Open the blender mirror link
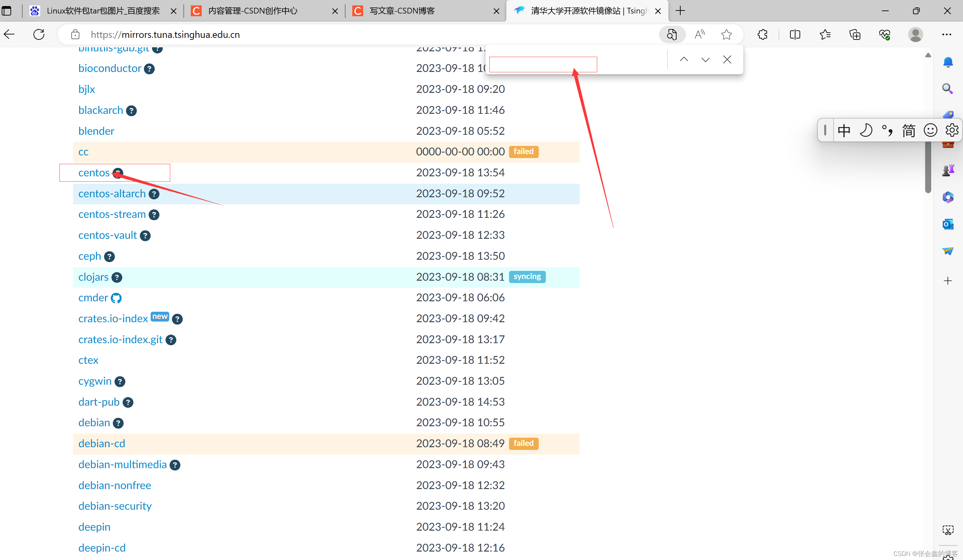Viewport: 963px width, 560px height. click(96, 131)
